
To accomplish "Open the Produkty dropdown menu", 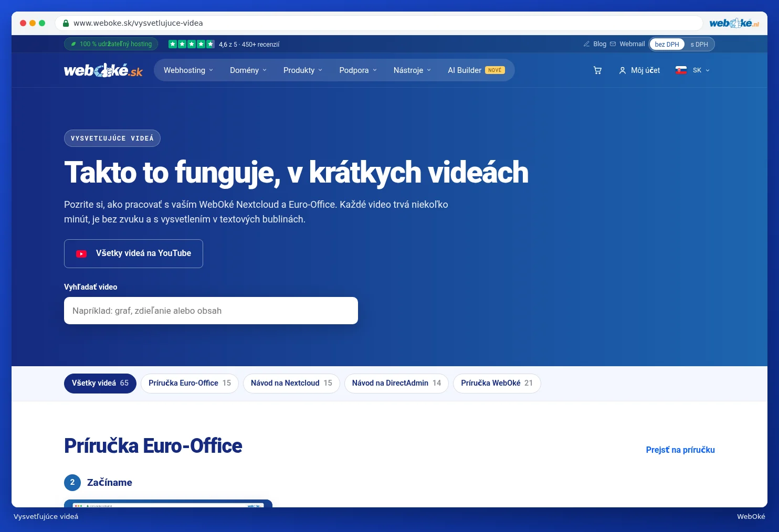I will 303,70.
